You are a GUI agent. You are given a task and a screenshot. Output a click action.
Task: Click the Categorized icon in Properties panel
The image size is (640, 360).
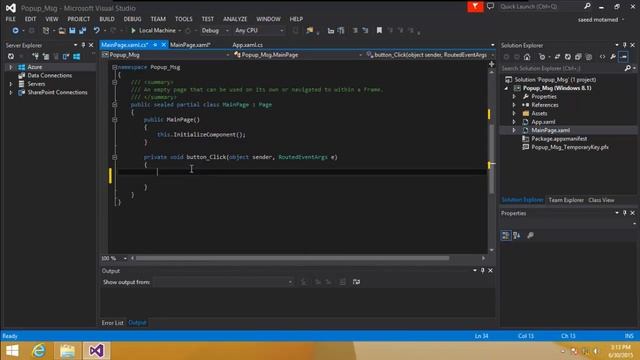point(506,236)
